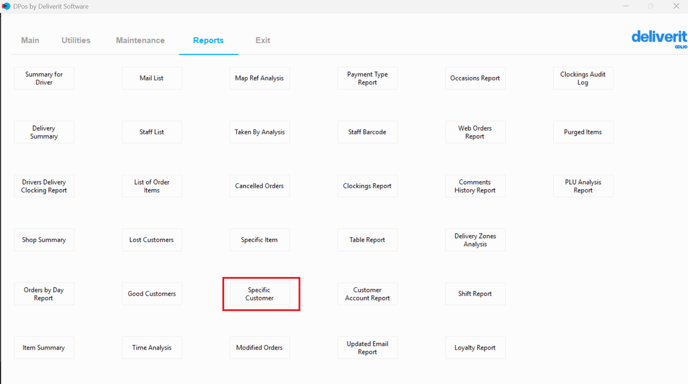View Purged Items report
The image size is (688, 384).
pyautogui.click(x=583, y=132)
